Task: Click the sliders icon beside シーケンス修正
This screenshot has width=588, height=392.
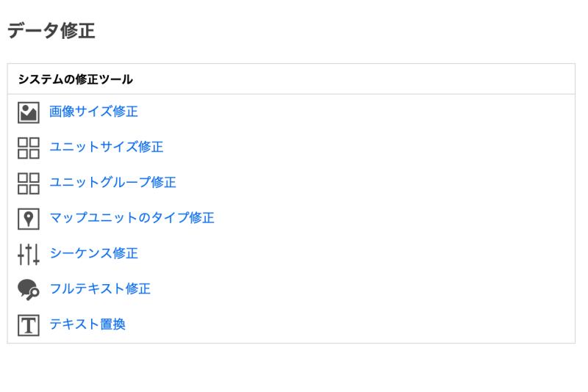Action: click(28, 254)
